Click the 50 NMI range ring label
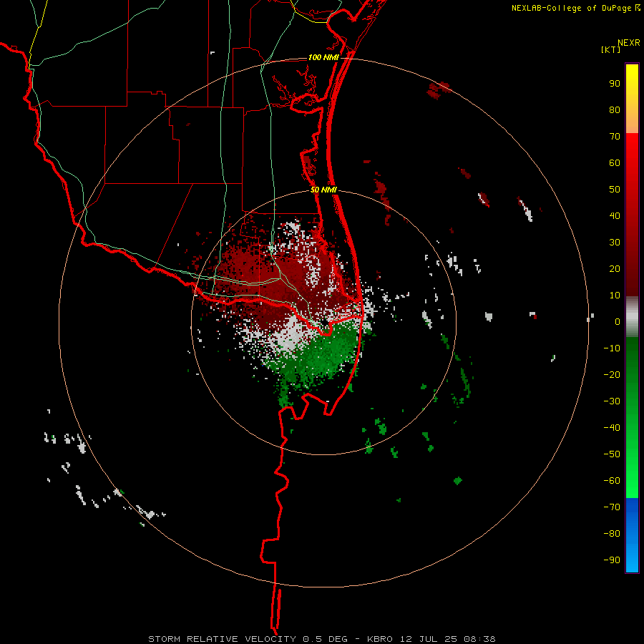Viewport: 644px width, 644px height. (323, 190)
